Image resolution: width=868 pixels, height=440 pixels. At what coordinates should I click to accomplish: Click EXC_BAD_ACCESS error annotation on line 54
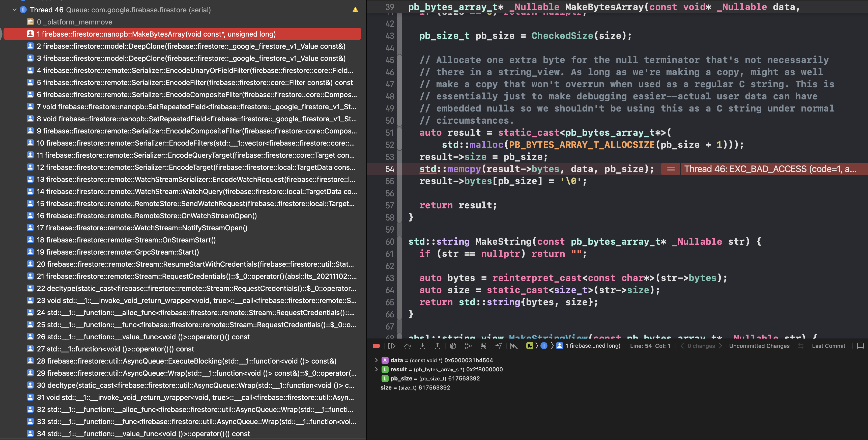coord(770,169)
